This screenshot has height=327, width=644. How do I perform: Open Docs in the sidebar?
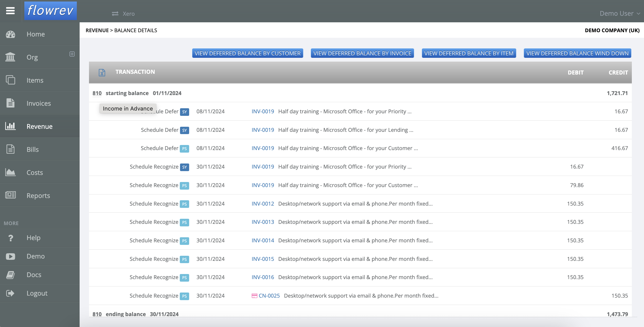34,275
